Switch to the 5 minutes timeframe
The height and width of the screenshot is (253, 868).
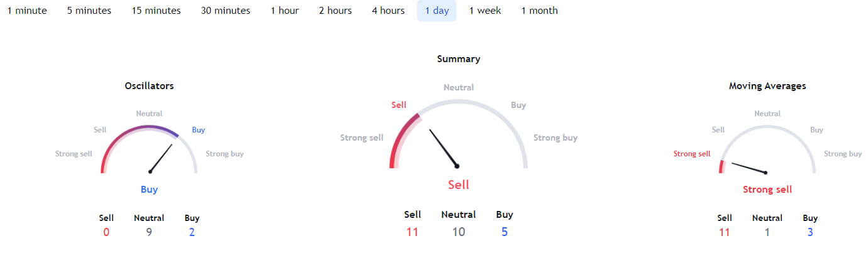coord(89,11)
